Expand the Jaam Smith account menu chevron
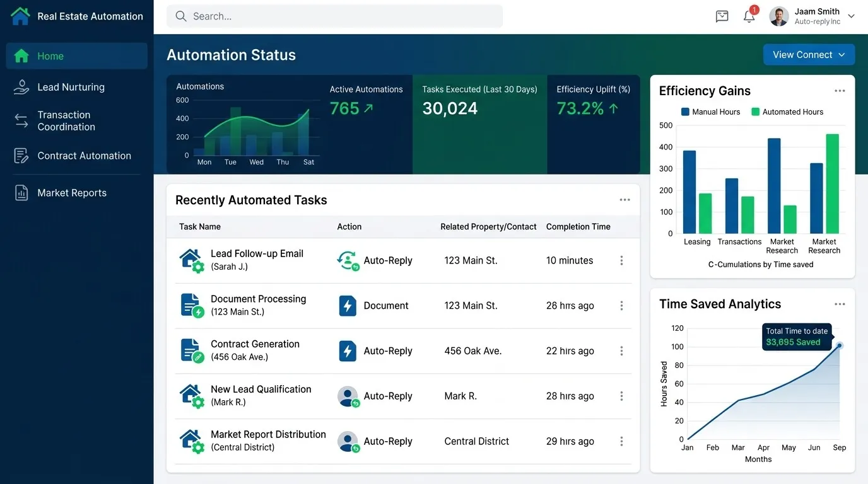This screenshot has width=868, height=484. (x=851, y=16)
